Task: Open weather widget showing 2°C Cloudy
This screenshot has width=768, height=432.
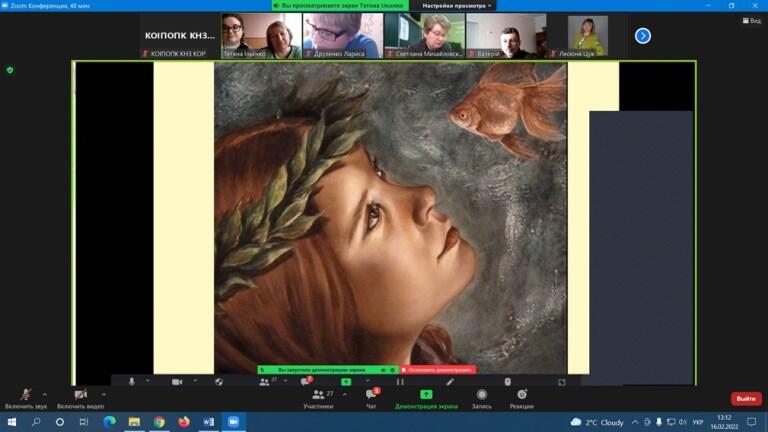Action: click(x=597, y=422)
